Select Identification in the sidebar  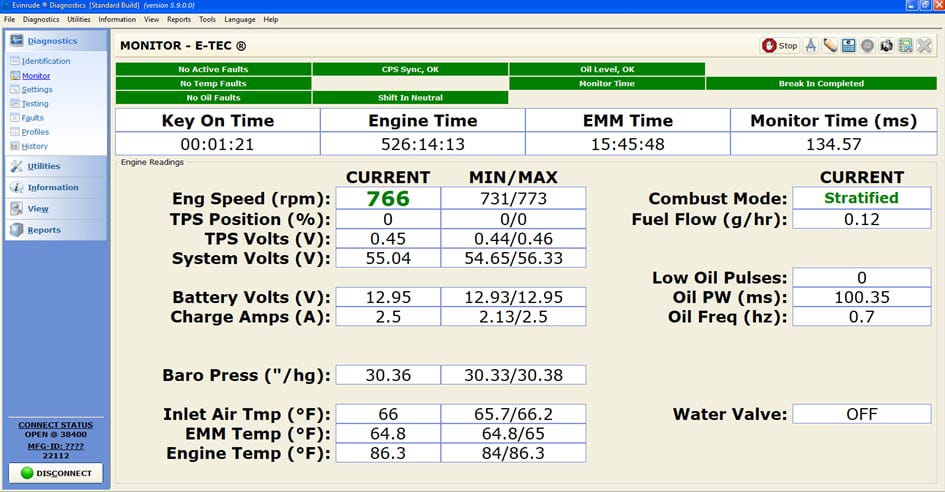(x=46, y=61)
